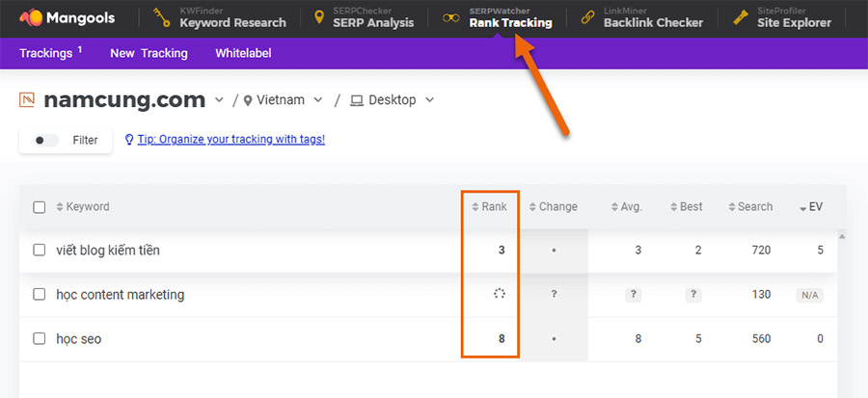Sort by Search column

[750, 207]
